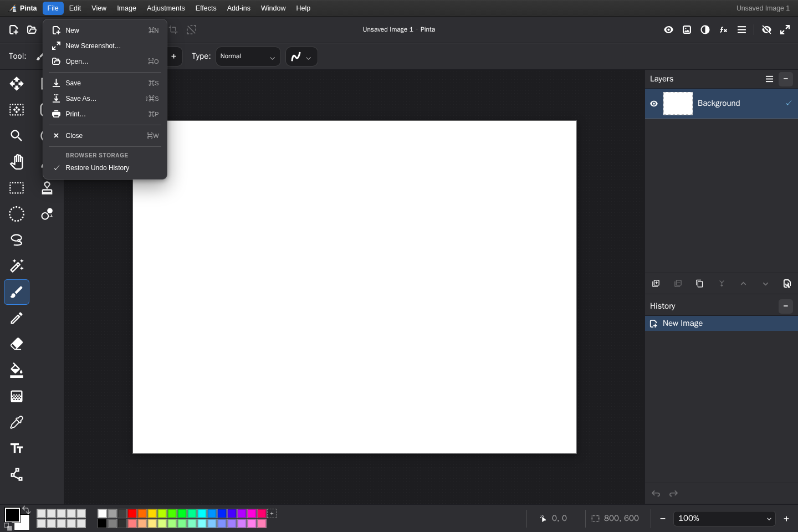Choose Open... from the File menu
The height and width of the screenshot is (532, 798).
coord(105,62)
